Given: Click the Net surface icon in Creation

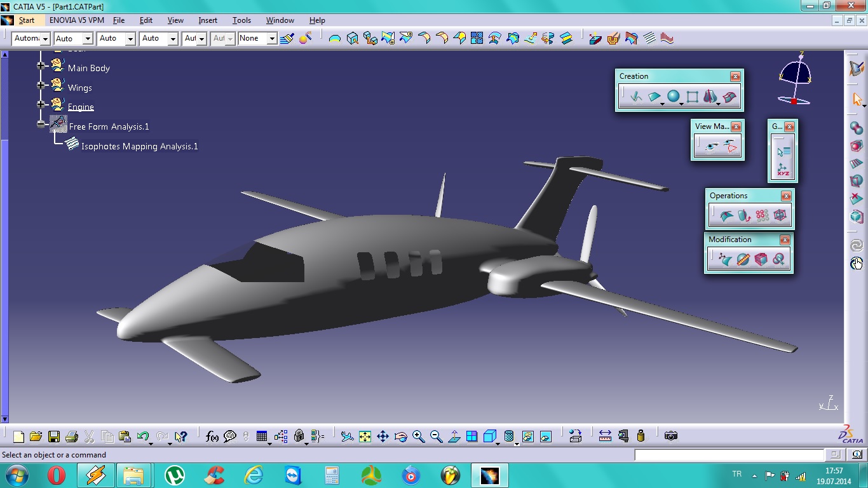Looking at the screenshot, I should tap(729, 97).
